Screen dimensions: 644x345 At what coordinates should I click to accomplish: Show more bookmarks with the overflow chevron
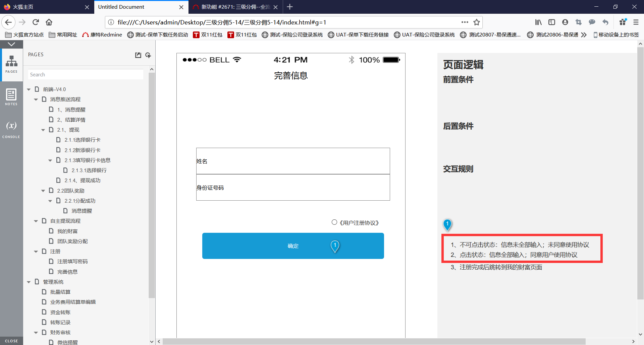[x=584, y=35]
